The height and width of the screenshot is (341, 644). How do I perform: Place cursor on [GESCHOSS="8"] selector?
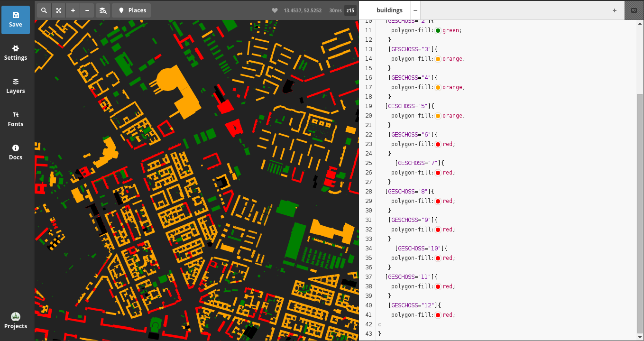tap(408, 192)
